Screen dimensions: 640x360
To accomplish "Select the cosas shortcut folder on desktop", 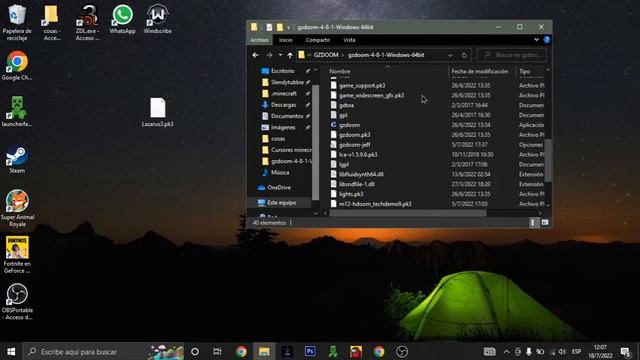I will point(51,22).
